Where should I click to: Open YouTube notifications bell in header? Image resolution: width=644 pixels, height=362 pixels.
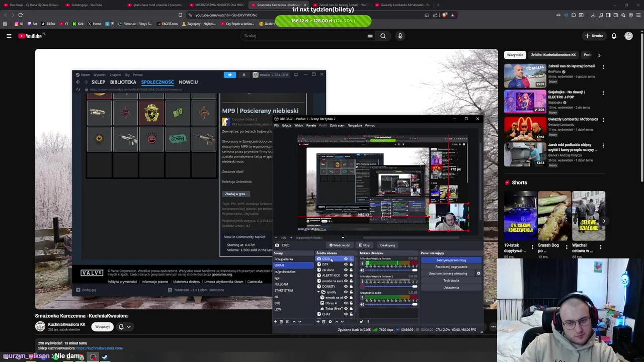[x=614, y=36]
